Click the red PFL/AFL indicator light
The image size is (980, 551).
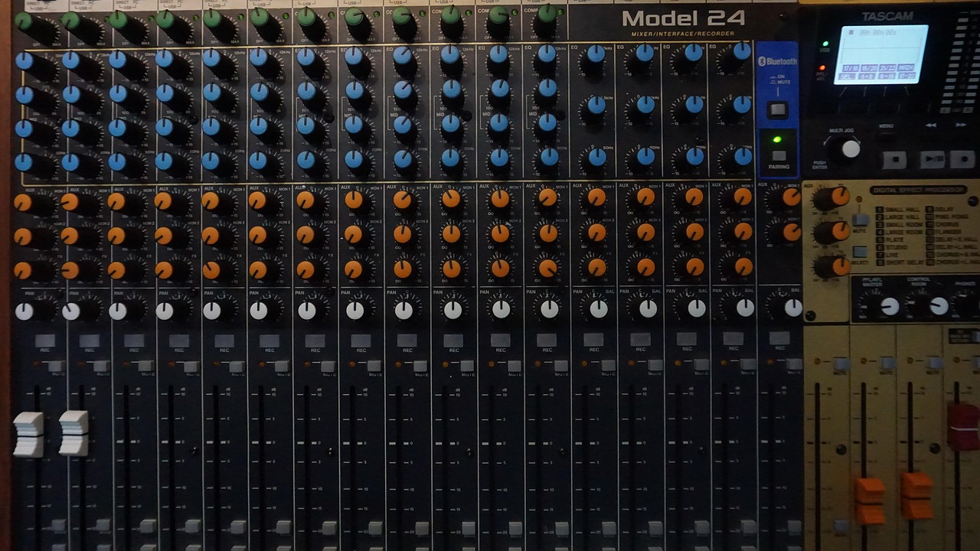click(822, 68)
